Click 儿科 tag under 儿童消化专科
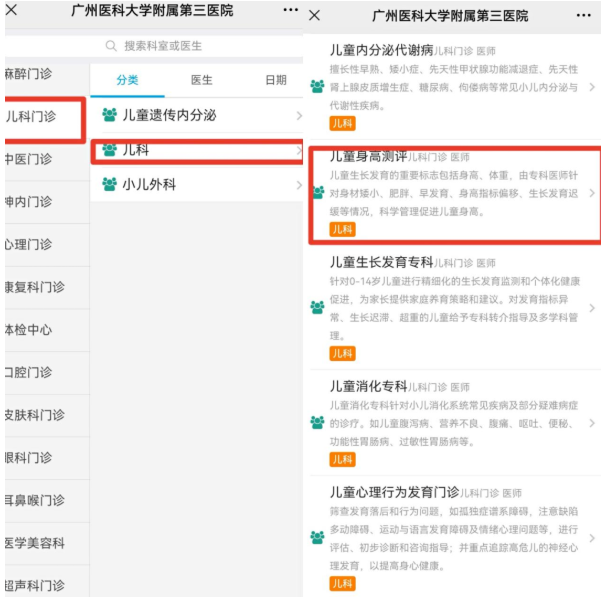Image resolution: width=614 pixels, height=610 pixels. click(342, 460)
